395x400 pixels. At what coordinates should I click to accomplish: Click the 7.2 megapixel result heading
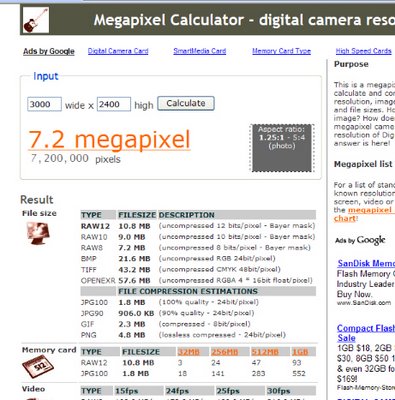[109, 140]
